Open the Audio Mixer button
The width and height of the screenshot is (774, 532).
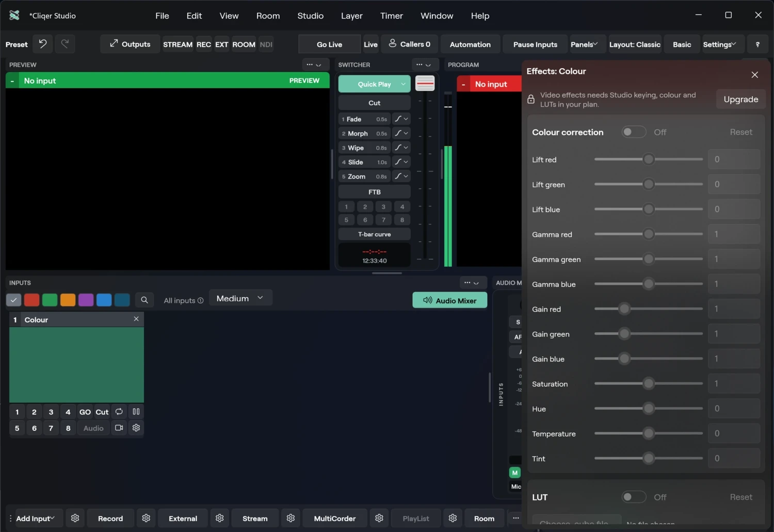pyautogui.click(x=449, y=300)
